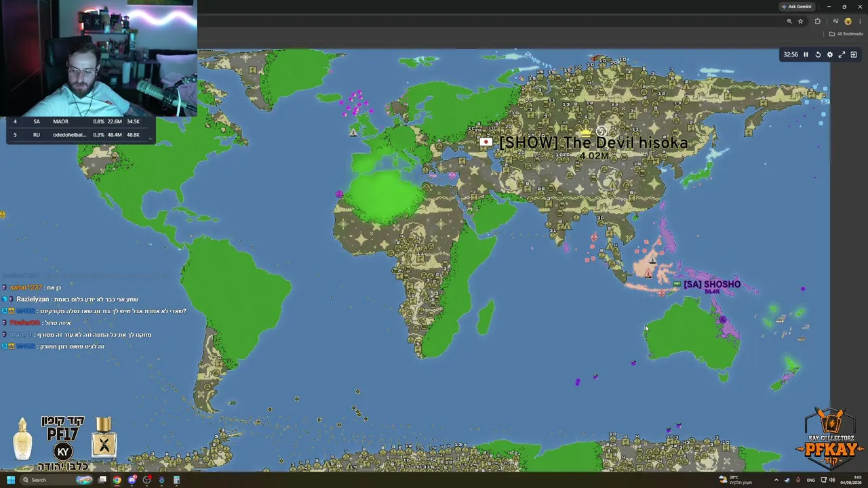Click the Japan flag beside The Devil hisoka
The width and height of the screenshot is (868, 488).
pos(486,142)
